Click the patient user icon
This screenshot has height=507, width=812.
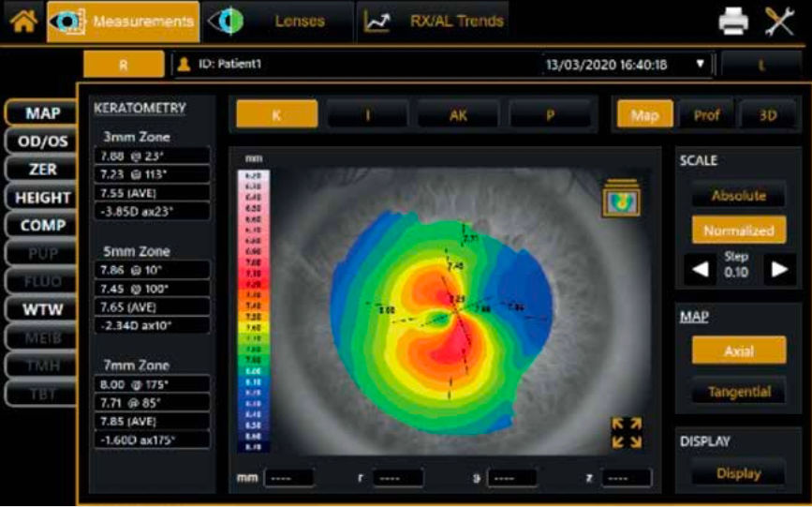tap(184, 65)
